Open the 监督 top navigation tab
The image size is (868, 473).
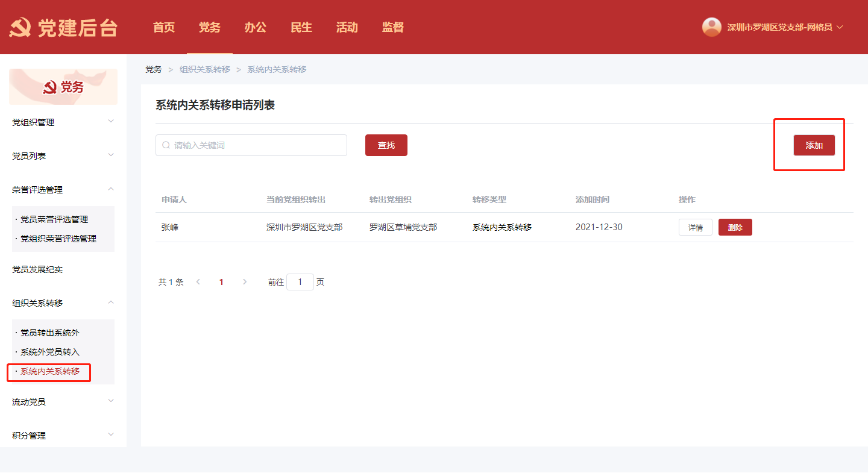tap(392, 28)
